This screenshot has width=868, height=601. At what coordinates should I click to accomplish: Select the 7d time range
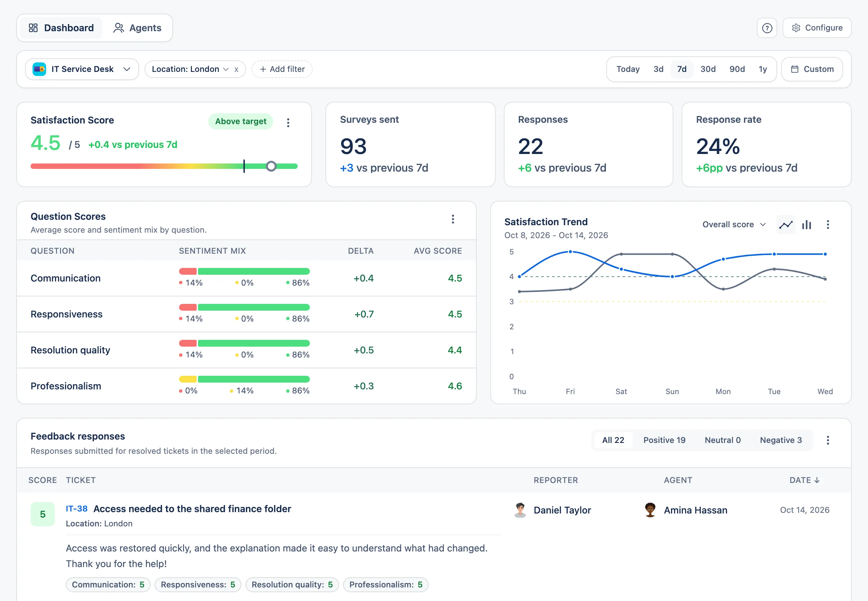click(682, 69)
